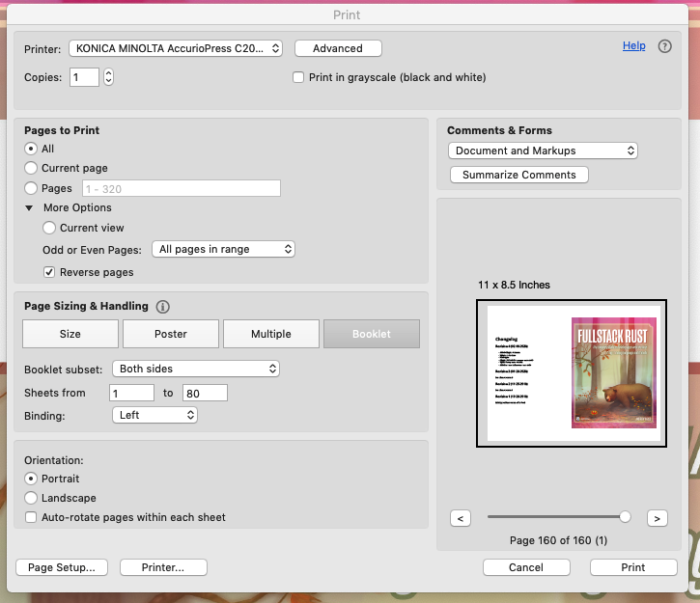Open the Odd or Even Pages dropdown
Viewport: 700px width, 603px height.
(x=223, y=249)
